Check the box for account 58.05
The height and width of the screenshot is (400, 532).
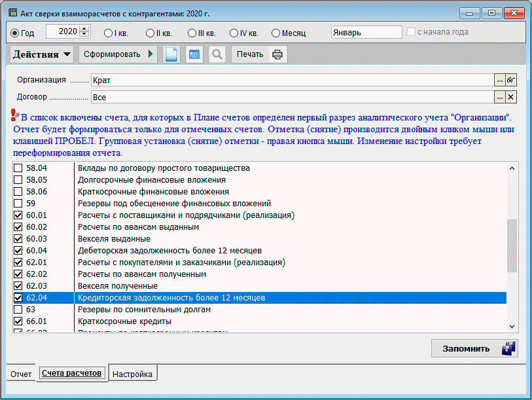(18, 180)
